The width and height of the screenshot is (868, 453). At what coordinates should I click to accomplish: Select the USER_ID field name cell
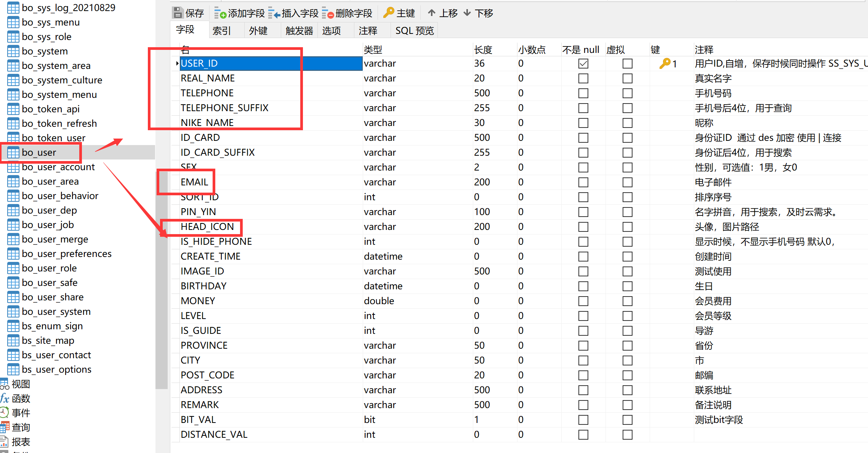[x=271, y=64]
